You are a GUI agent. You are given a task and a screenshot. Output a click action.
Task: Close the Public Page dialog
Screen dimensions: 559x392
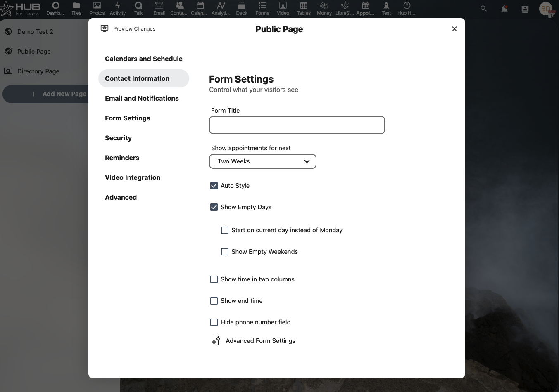(x=454, y=29)
